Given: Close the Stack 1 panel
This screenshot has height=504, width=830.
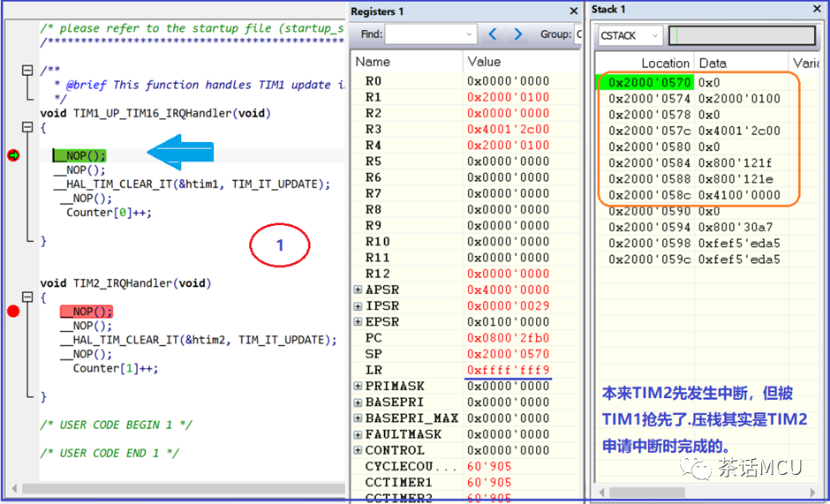Looking at the screenshot, I should click(x=817, y=9).
